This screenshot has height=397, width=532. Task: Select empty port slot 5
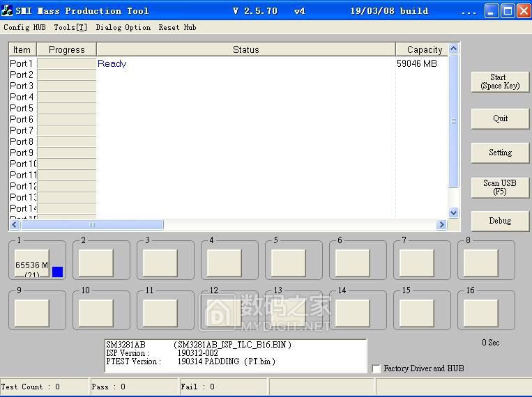pyautogui.click(x=289, y=263)
